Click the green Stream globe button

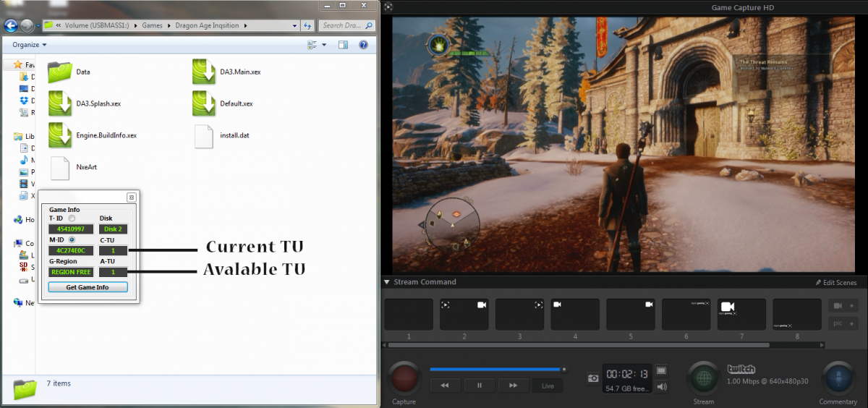703,378
